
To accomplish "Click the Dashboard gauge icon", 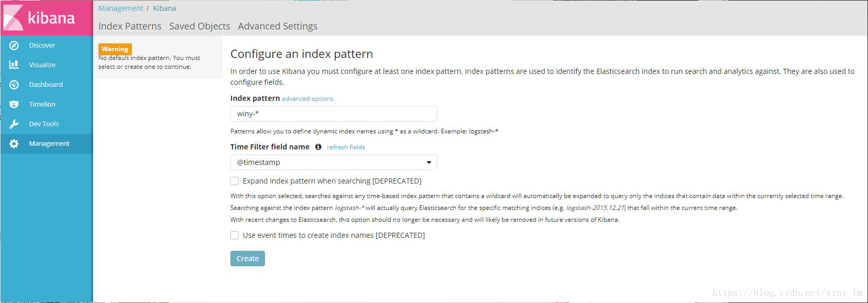I will click(x=14, y=85).
